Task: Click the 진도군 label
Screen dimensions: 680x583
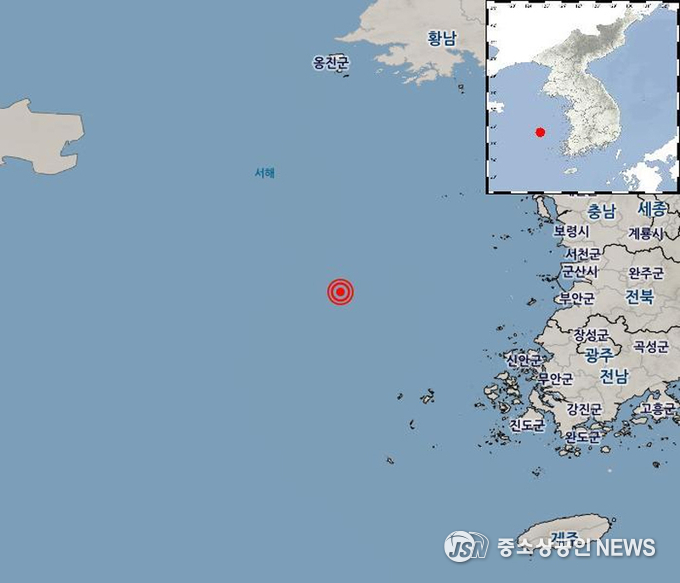Action: point(527,425)
